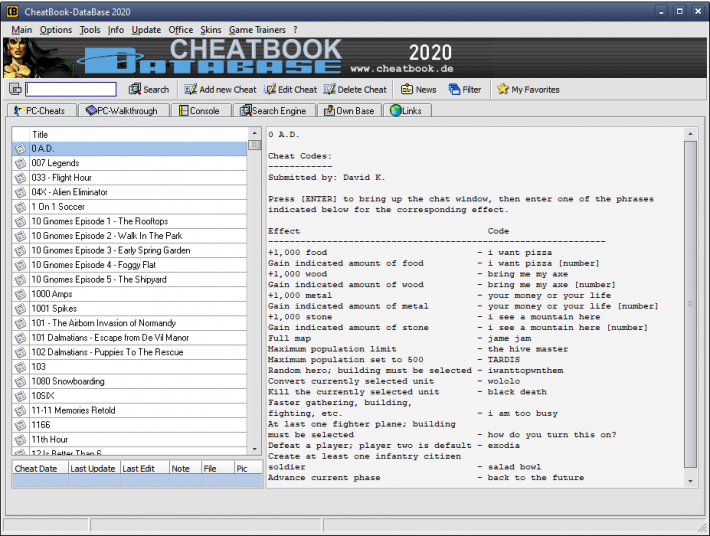Image resolution: width=710 pixels, height=536 pixels.
Task: Select 10 Gnomes Episode 1 - The Rooftops
Action: pos(130,221)
